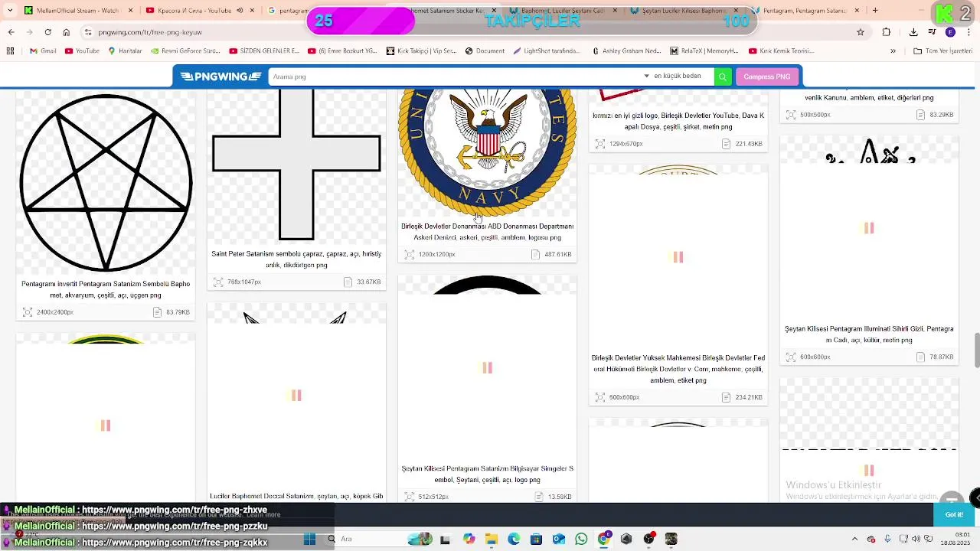Open the system tray volume icon
980x551 pixels.
[x=916, y=540]
